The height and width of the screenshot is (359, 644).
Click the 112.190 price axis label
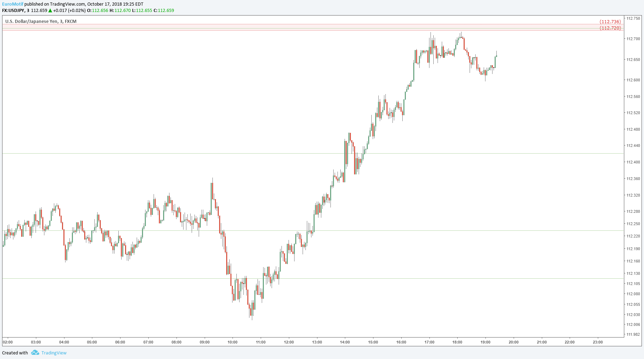click(633, 249)
